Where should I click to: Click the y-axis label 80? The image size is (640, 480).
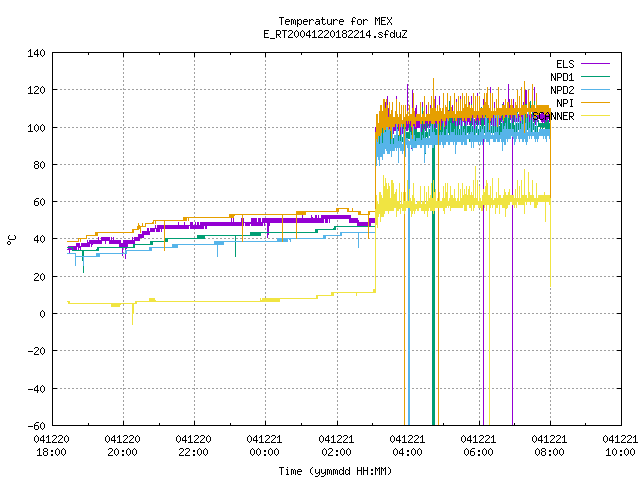(x=39, y=165)
